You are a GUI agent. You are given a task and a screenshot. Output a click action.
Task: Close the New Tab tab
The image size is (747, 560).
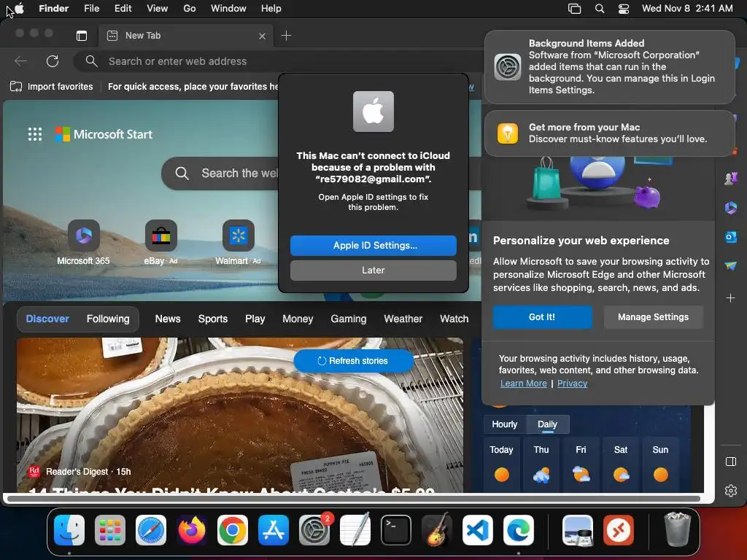pyautogui.click(x=262, y=36)
